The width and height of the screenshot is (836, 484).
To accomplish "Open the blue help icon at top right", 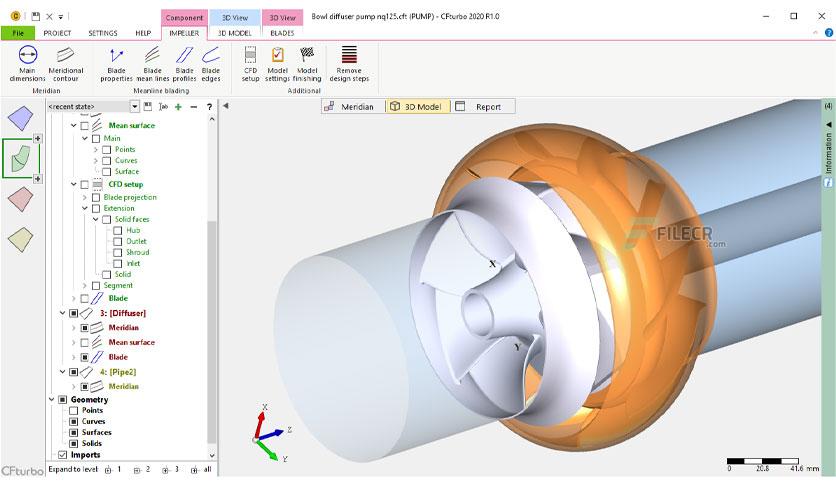I will pyautogui.click(x=829, y=33).
